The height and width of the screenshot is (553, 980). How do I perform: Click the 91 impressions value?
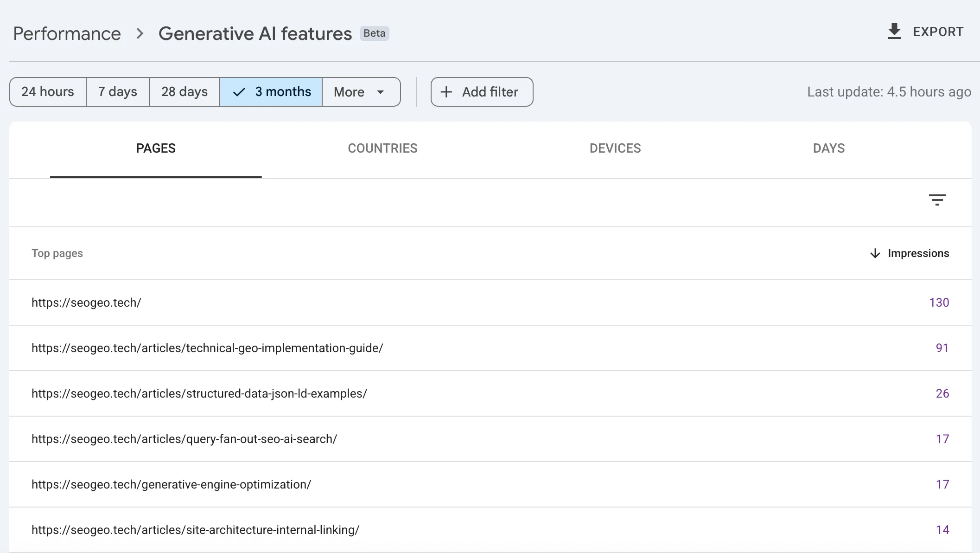942,348
